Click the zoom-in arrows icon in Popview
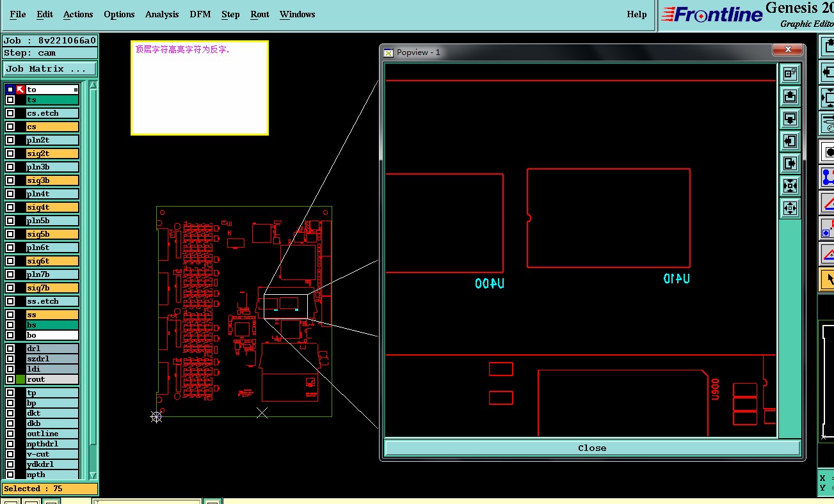834x504 pixels. [790, 185]
